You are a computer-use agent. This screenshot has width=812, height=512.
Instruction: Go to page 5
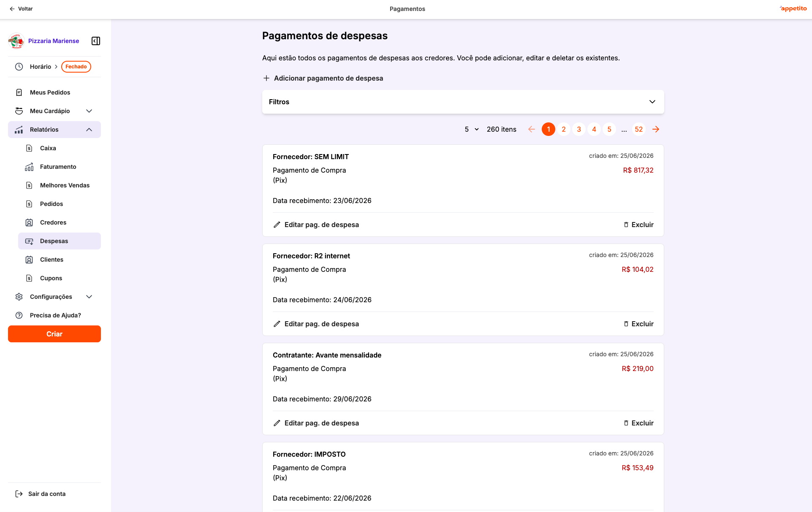coord(609,129)
